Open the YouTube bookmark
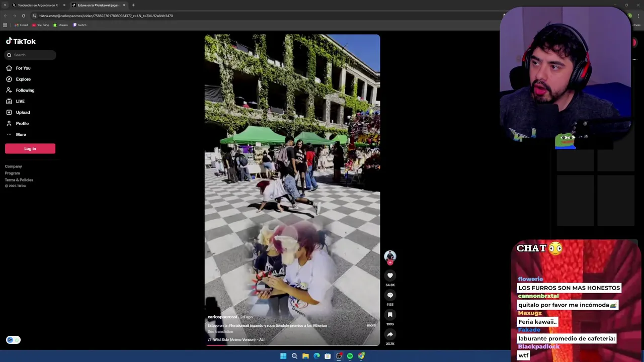The image size is (644, 362). tap(41, 25)
